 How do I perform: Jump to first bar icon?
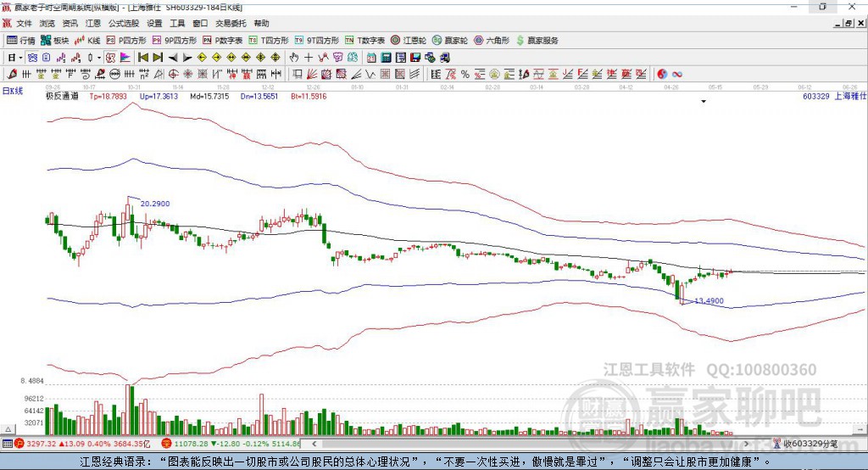[x=142, y=58]
